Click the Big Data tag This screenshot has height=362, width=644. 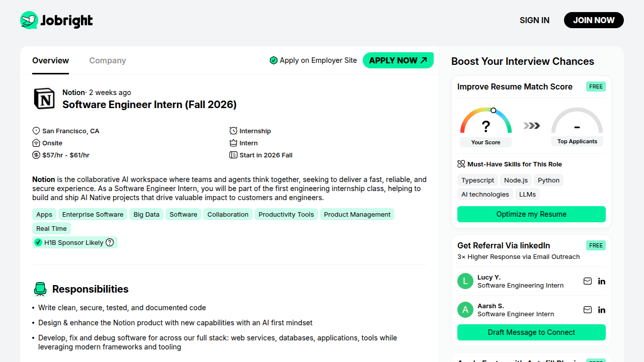click(x=146, y=214)
